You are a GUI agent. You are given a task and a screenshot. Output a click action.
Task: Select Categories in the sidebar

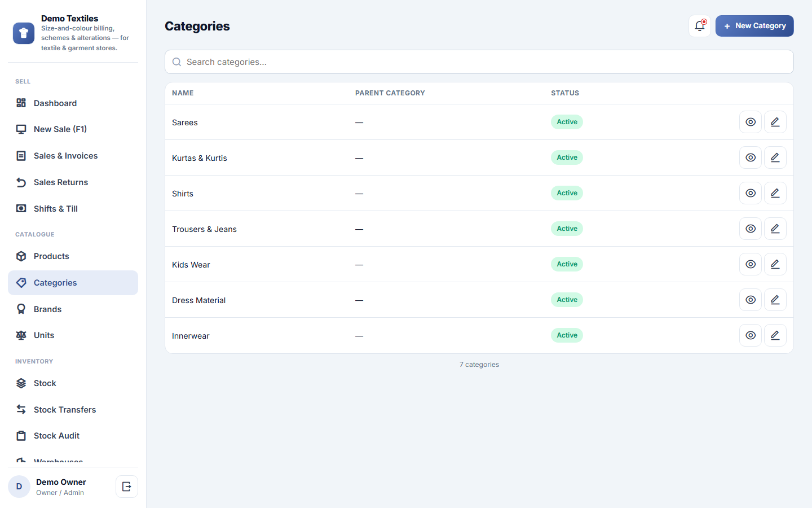(x=73, y=283)
